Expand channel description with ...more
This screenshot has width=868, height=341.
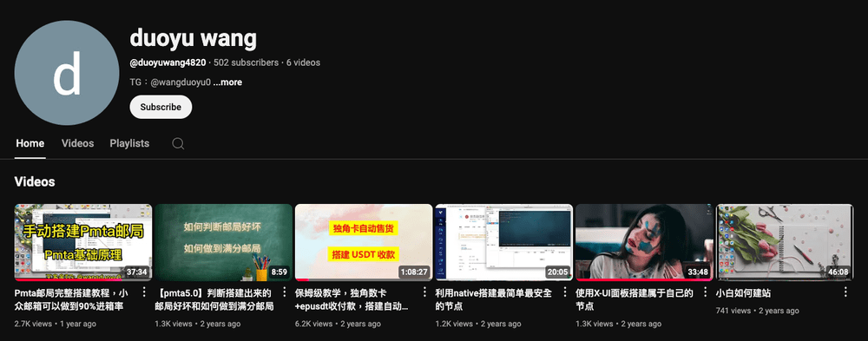[x=227, y=82]
